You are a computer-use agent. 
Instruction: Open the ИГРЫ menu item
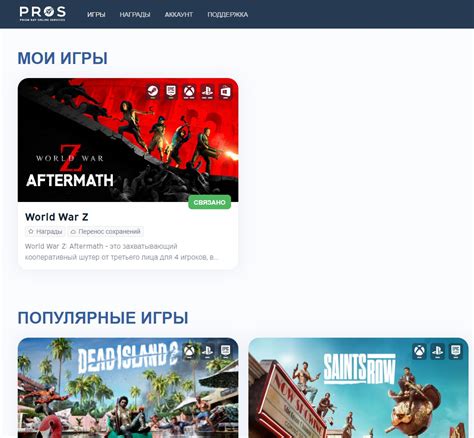[96, 15]
